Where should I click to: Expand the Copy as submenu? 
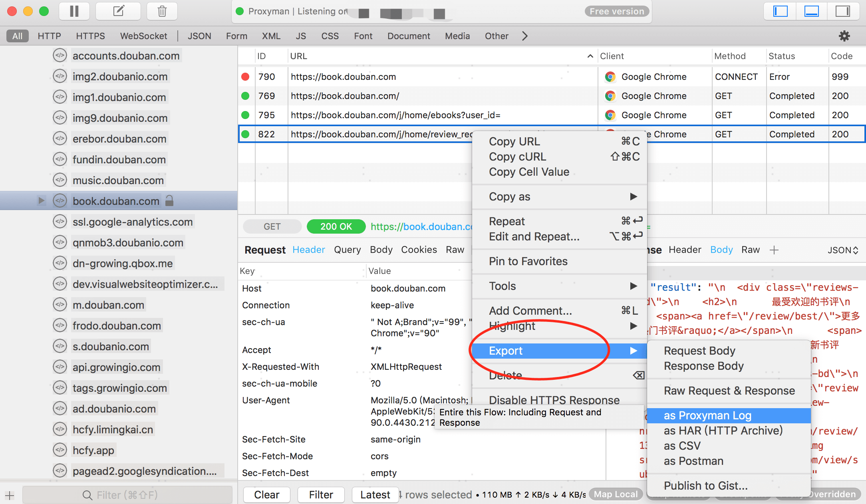point(559,196)
